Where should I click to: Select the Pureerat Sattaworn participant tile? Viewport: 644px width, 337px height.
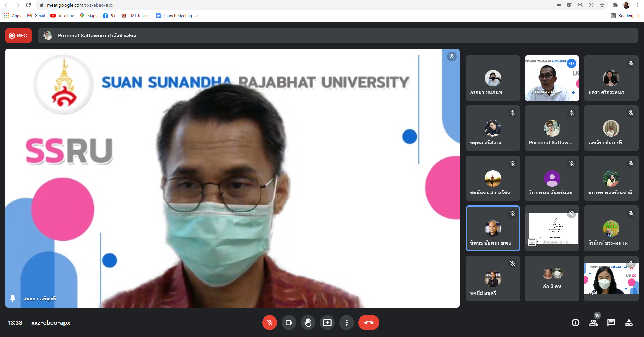pyautogui.click(x=552, y=128)
